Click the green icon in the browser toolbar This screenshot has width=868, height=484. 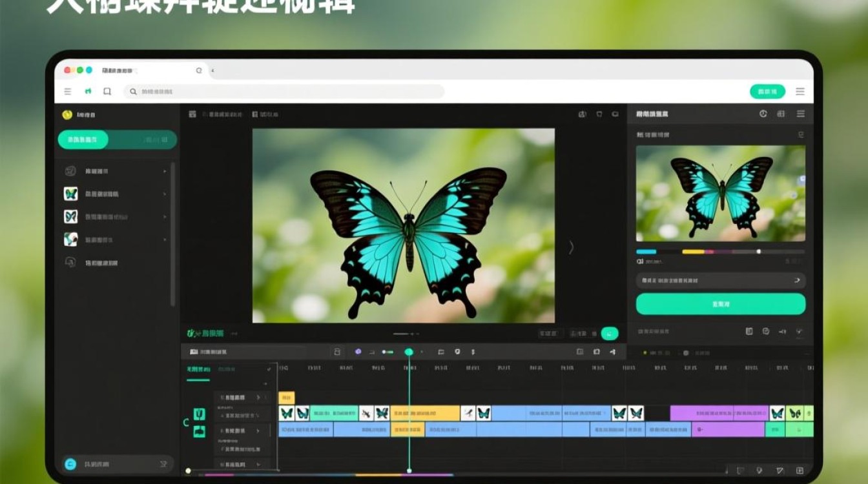[88, 92]
